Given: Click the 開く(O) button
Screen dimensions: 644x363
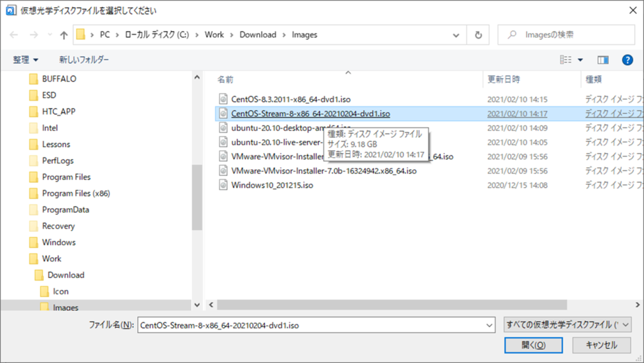Looking at the screenshot, I should coord(533,345).
